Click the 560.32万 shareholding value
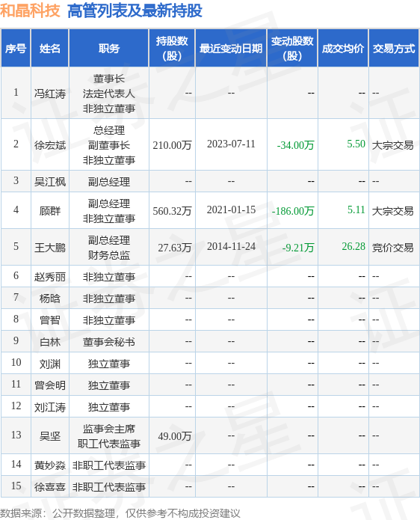The width and height of the screenshot is (420, 520). point(172,210)
